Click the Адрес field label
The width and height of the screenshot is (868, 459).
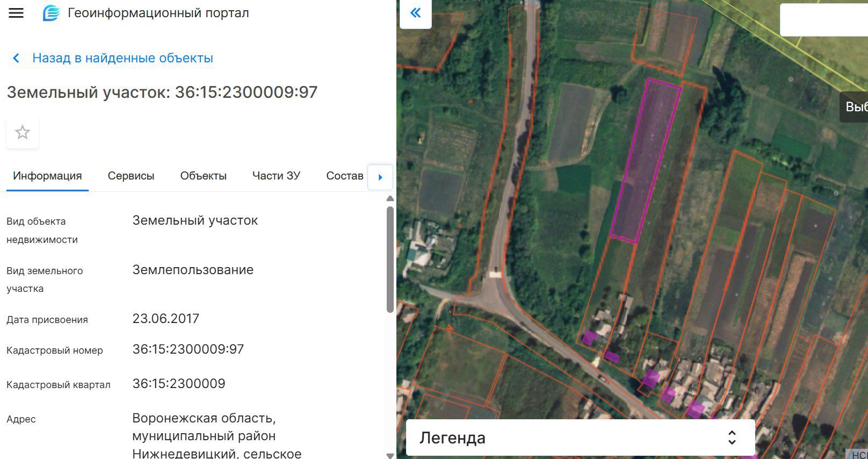click(x=21, y=419)
